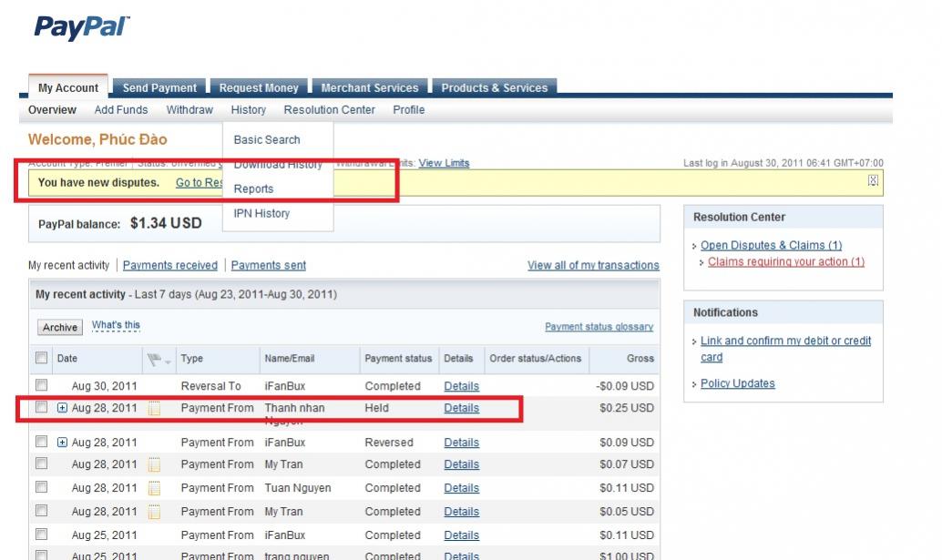
Task: Check the Thanh nhan Held row checkbox
Action: 42,407
